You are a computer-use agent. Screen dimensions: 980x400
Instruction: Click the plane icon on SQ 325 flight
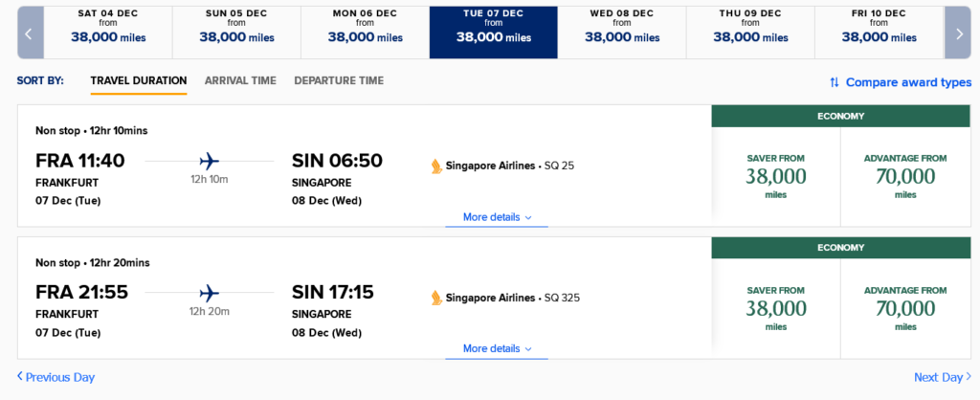click(209, 293)
